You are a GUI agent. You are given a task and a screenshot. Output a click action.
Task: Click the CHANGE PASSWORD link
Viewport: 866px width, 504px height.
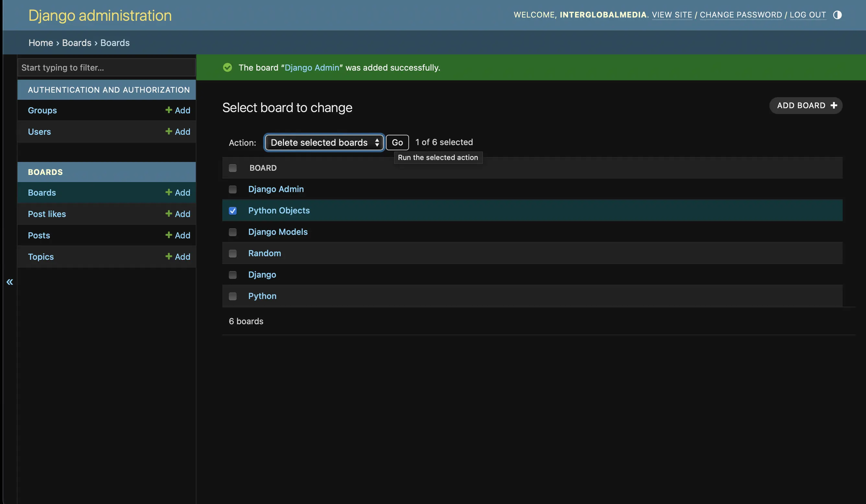pos(741,15)
